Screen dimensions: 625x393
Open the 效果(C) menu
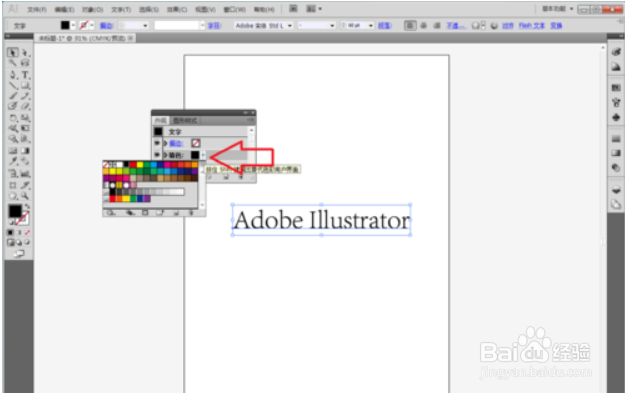177,9
